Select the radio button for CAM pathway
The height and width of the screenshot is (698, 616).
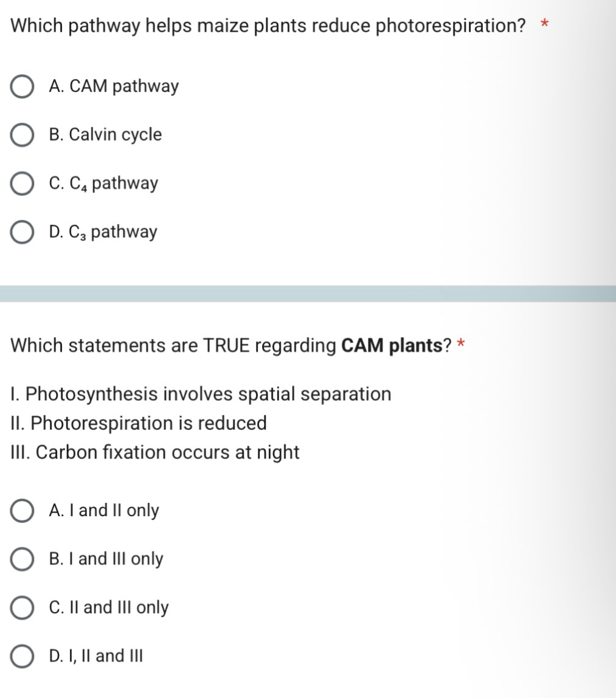click(22, 87)
